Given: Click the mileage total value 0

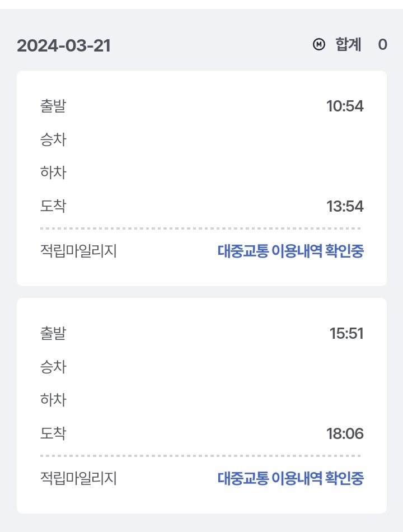Looking at the screenshot, I should click(x=382, y=45).
